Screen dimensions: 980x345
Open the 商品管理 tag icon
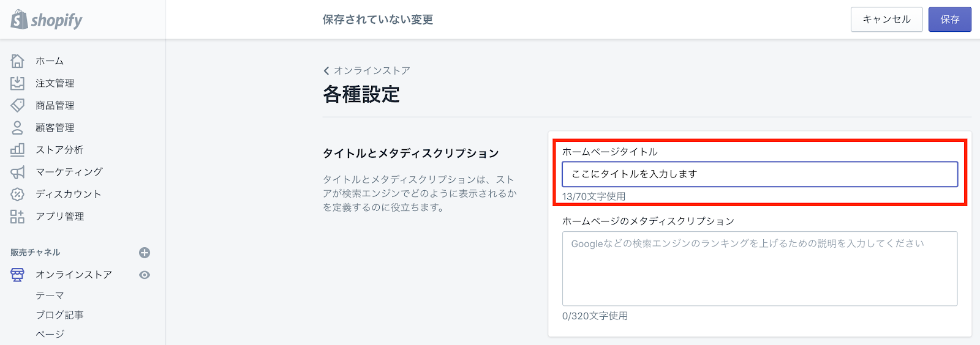(18, 105)
